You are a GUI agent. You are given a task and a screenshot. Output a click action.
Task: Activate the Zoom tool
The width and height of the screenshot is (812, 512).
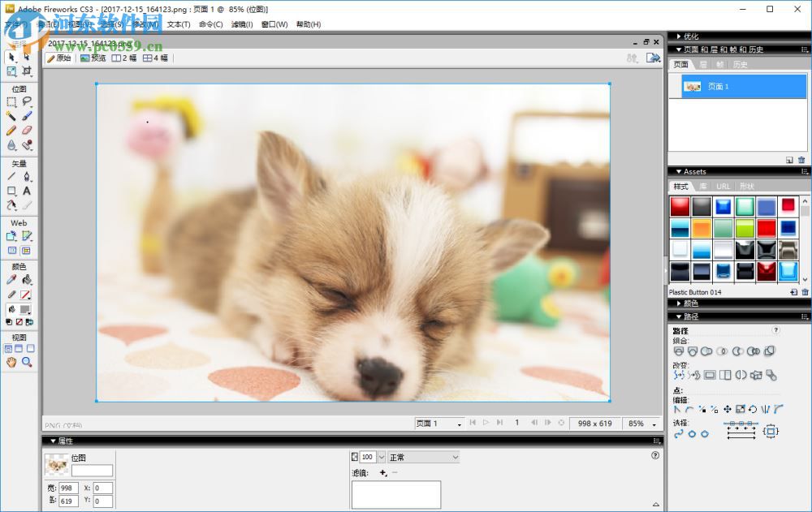coord(26,363)
